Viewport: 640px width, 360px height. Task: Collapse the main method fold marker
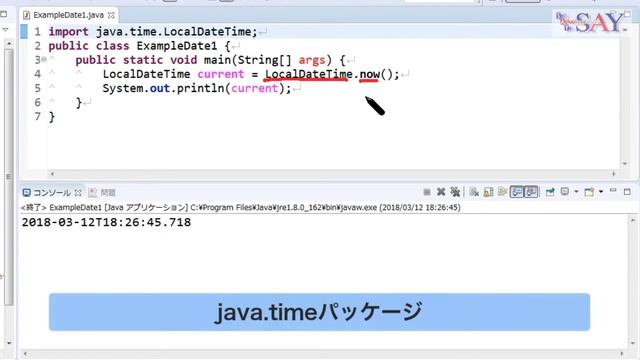(44, 60)
